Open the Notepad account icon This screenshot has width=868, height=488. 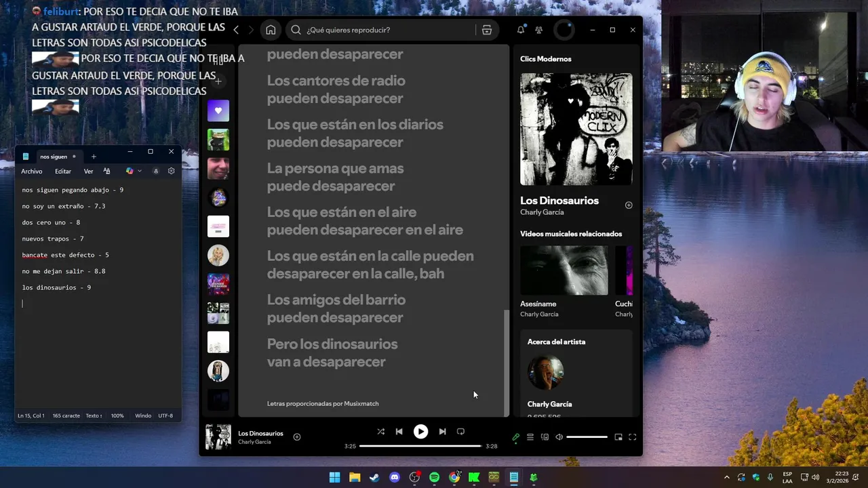pyautogui.click(x=156, y=171)
